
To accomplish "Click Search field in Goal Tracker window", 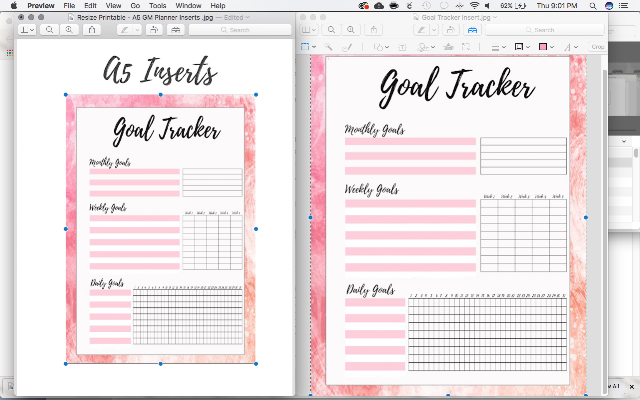I will [544, 30].
